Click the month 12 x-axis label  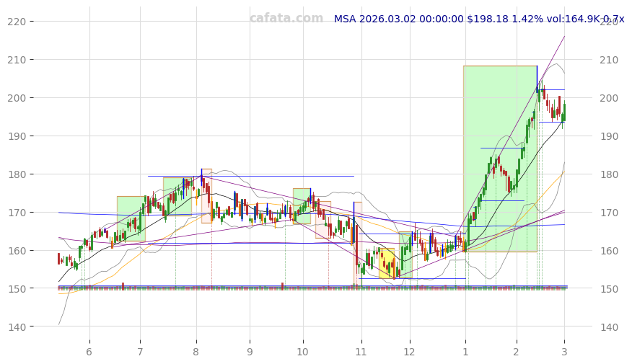(x=409, y=351)
